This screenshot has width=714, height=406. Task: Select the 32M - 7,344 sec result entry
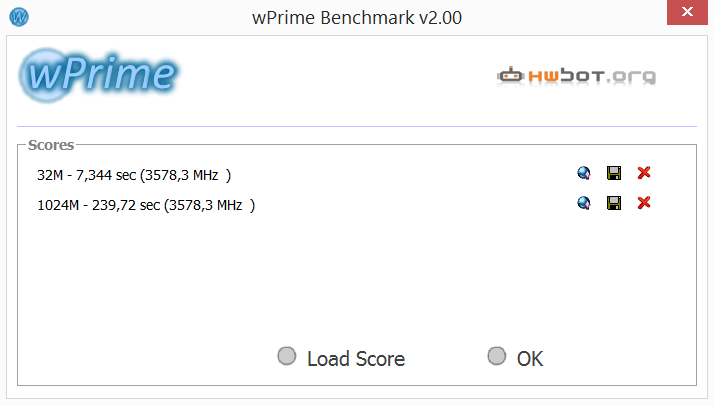(134, 175)
